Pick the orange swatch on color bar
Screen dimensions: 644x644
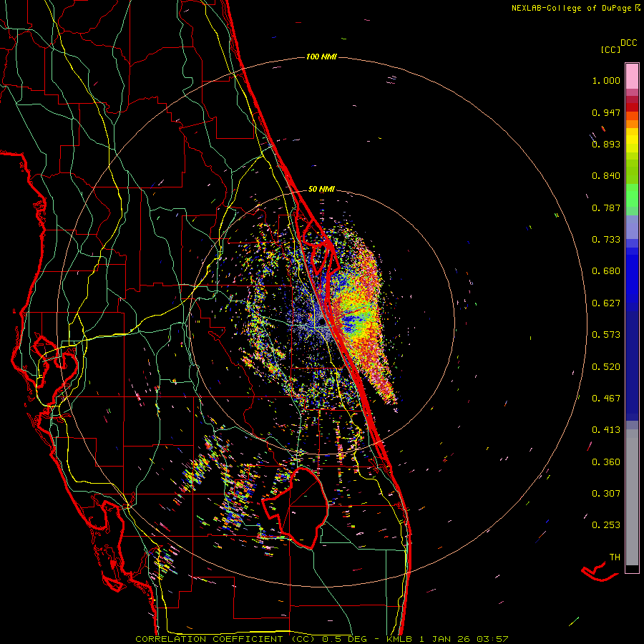click(x=632, y=124)
